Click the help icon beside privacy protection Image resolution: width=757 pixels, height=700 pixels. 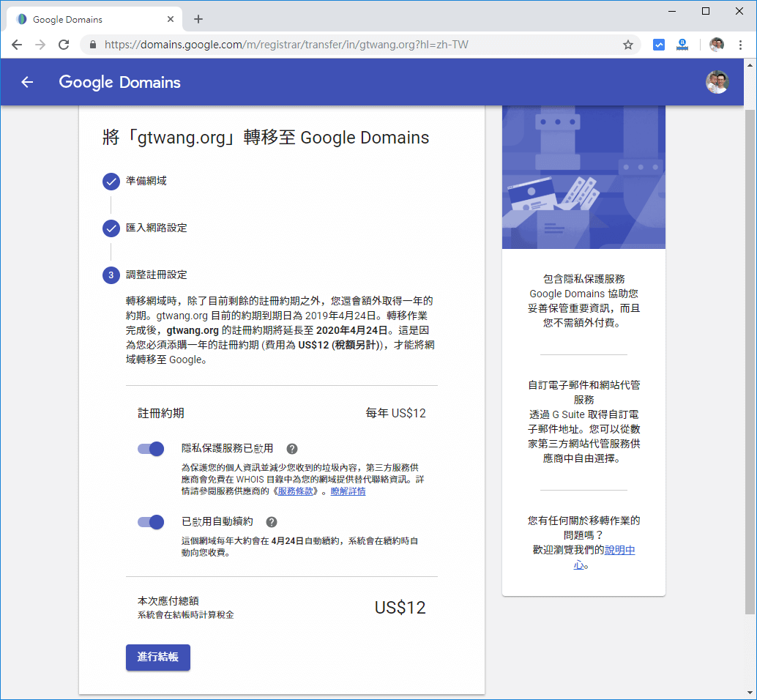pyautogui.click(x=292, y=449)
